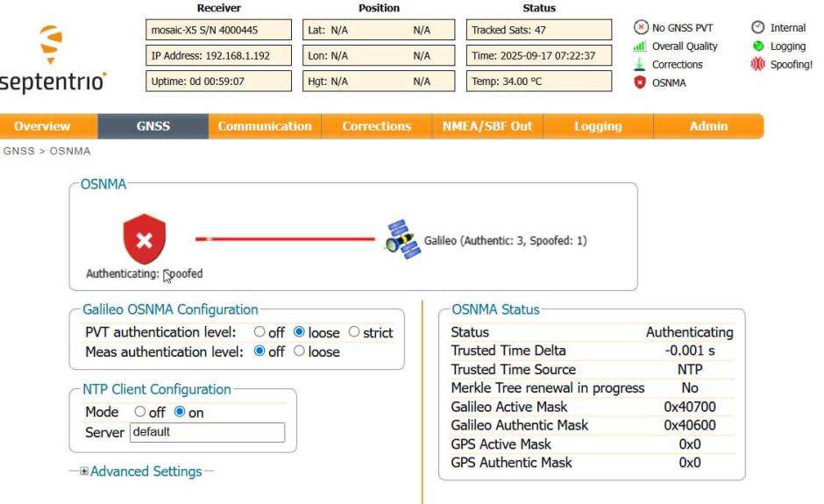Click the GNSS > OSNMA breadcrumb
The width and height of the screenshot is (824, 504).
pyautogui.click(x=46, y=151)
